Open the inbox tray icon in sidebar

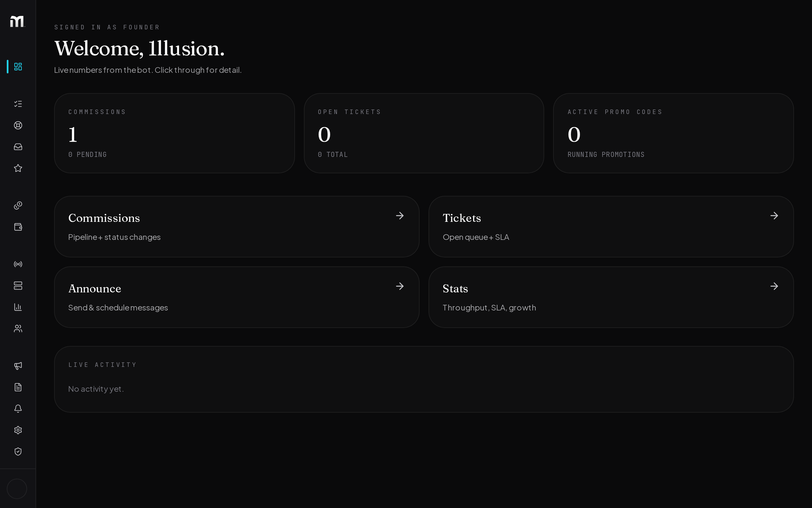tap(18, 147)
